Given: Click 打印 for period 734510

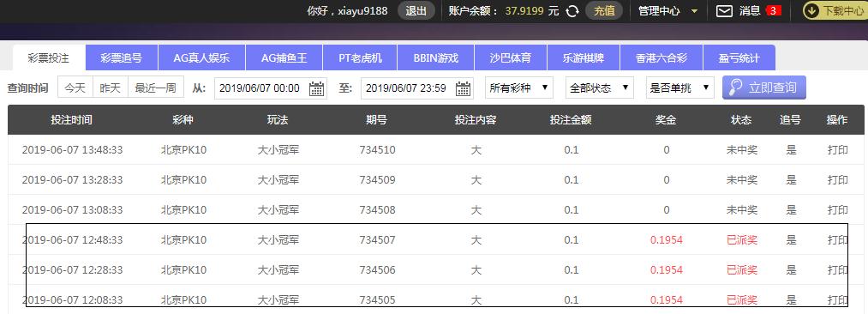Looking at the screenshot, I should coord(837,149).
